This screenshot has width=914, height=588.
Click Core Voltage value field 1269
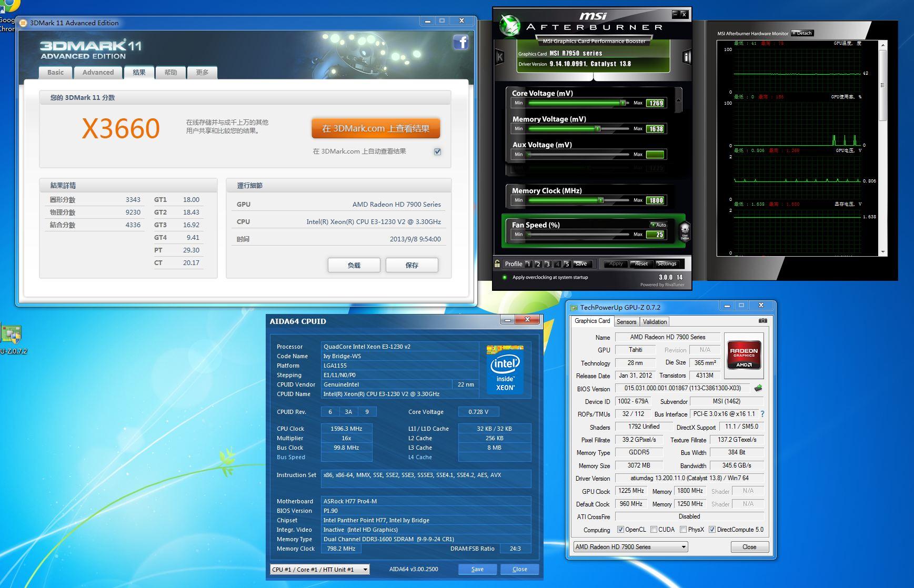(656, 103)
